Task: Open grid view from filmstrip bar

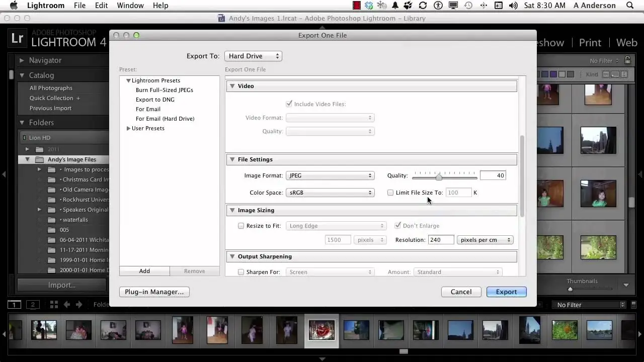Action: point(54,305)
